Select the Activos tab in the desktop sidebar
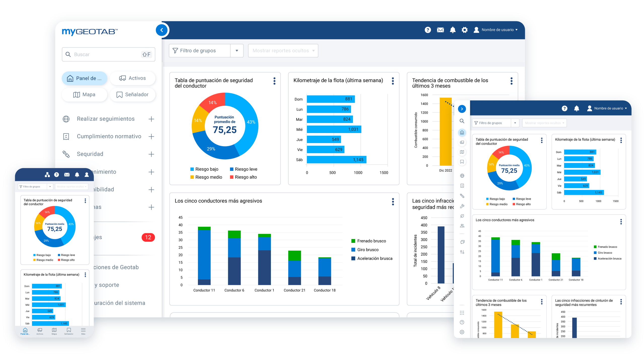Screen dimensions: 644x363 132,78
